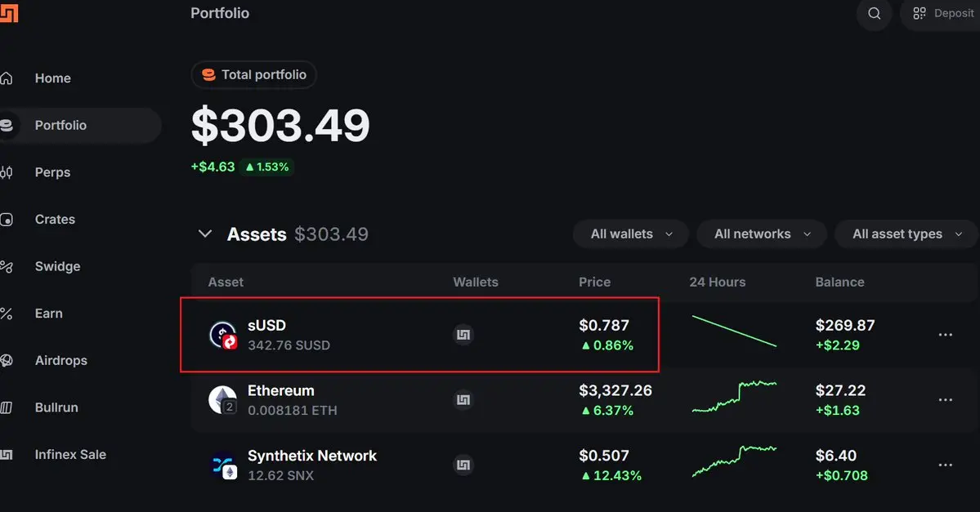Click the Bullrun sidebar icon
980x512 pixels.
click(7, 407)
